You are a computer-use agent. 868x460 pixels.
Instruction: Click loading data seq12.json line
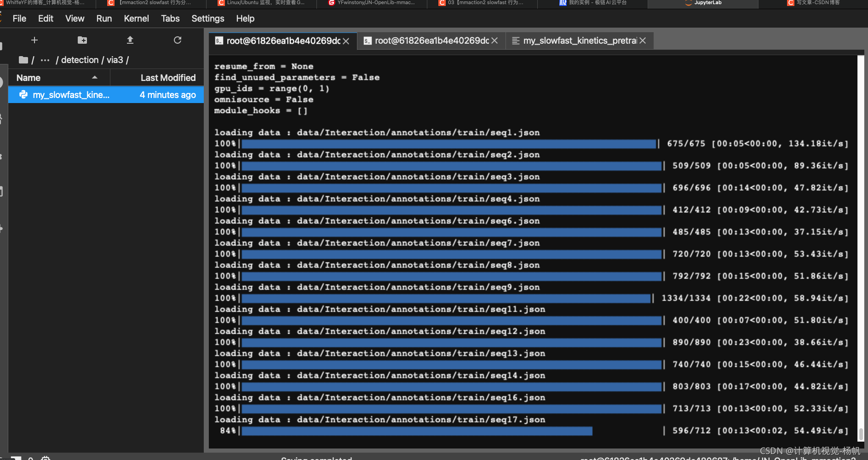[379, 332]
